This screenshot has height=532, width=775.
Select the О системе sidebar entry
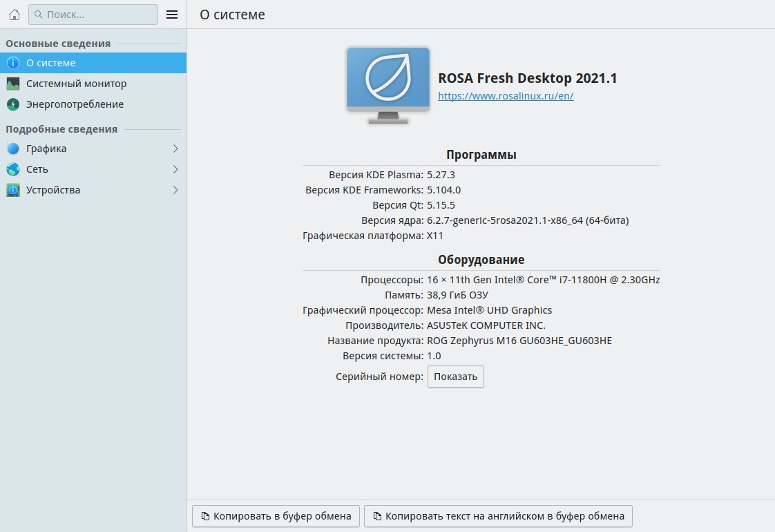tap(93, 63)
